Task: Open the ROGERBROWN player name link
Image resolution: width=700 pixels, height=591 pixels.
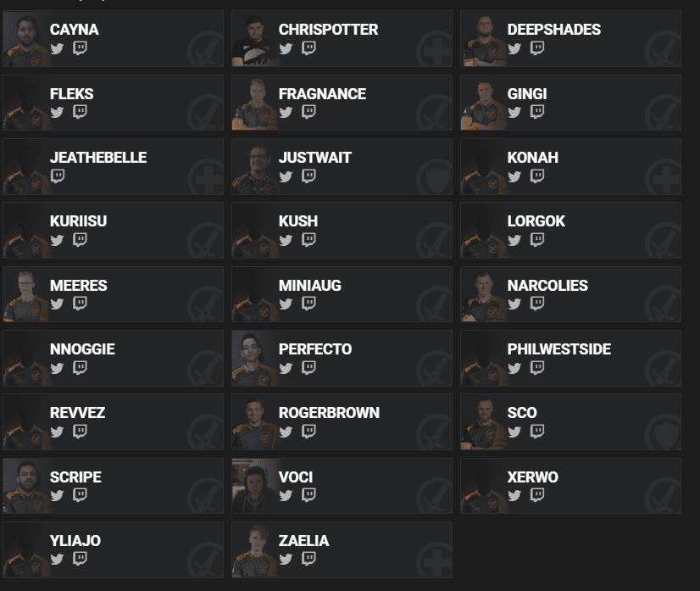Action: [329, 413]
